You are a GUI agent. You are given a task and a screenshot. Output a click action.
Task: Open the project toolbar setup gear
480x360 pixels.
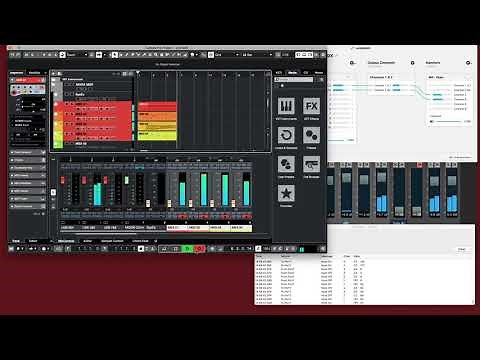pyautogui.click(x=323, y=54)
